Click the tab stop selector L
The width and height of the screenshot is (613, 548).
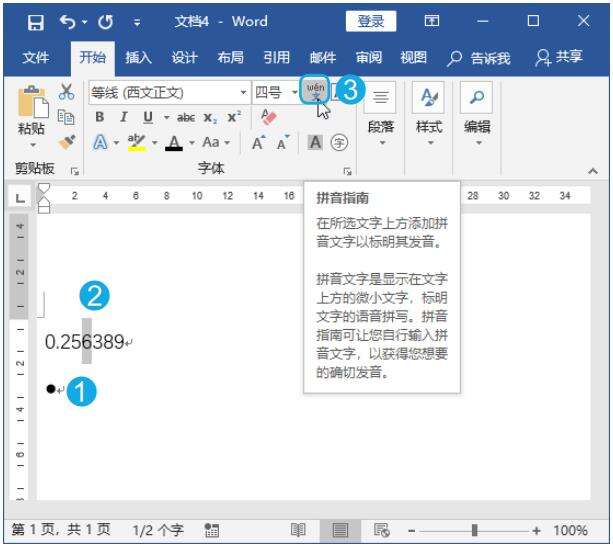tap(20, 199)
